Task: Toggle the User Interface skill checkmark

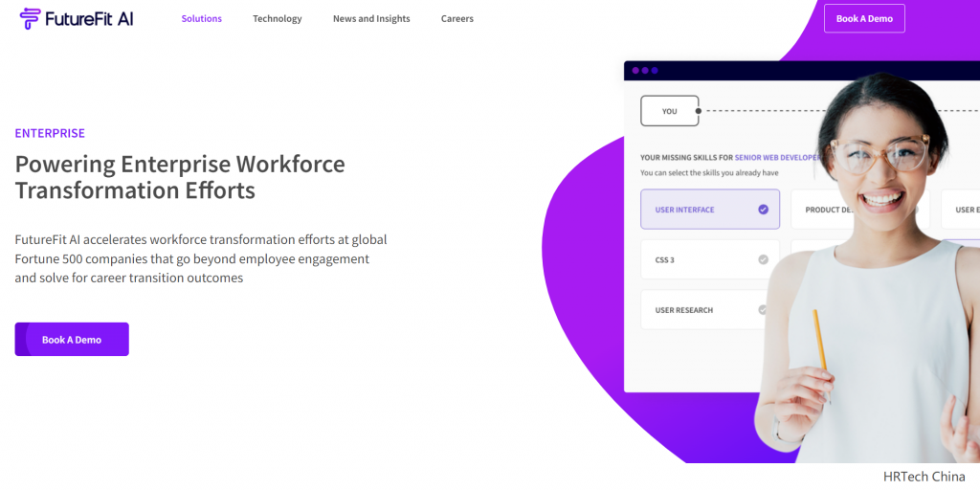Action: pos(763,210)
